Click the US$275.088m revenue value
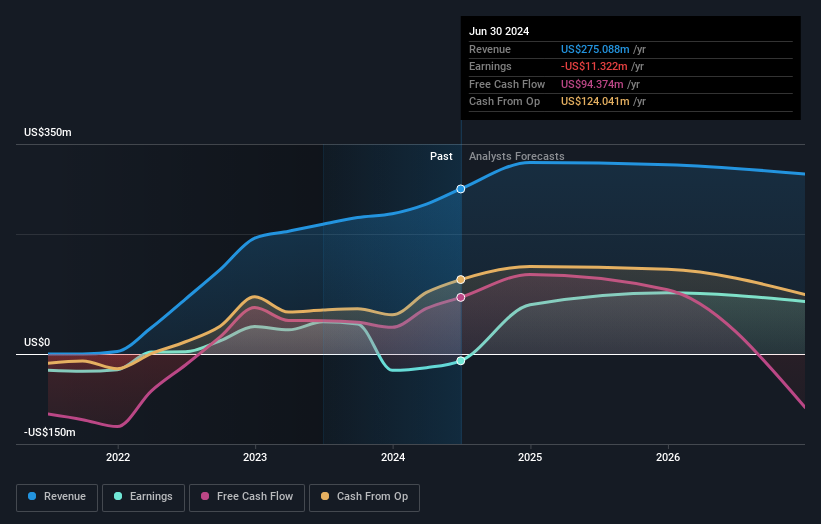The width and height of the screenshot is (821, 524). pyautogui.click(x=595, y=49)
